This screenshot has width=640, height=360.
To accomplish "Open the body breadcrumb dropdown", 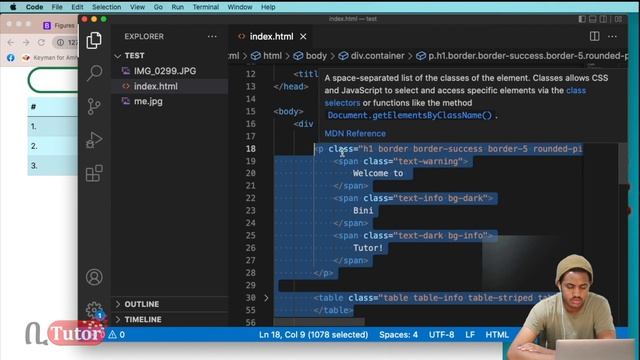I will click(x=310, y=56).
